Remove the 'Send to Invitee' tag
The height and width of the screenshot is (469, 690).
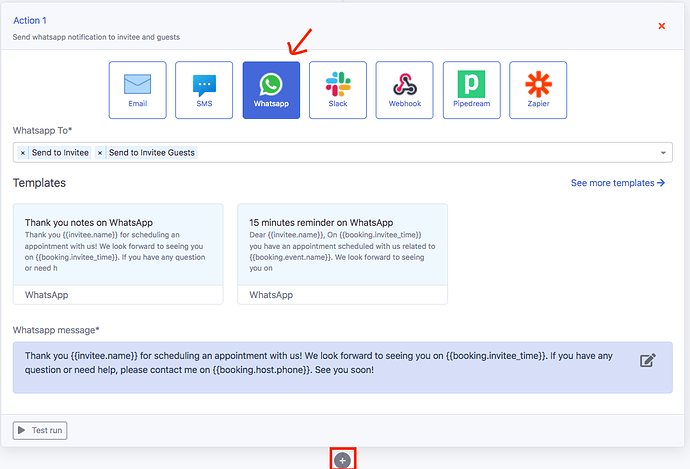[23, 153]
